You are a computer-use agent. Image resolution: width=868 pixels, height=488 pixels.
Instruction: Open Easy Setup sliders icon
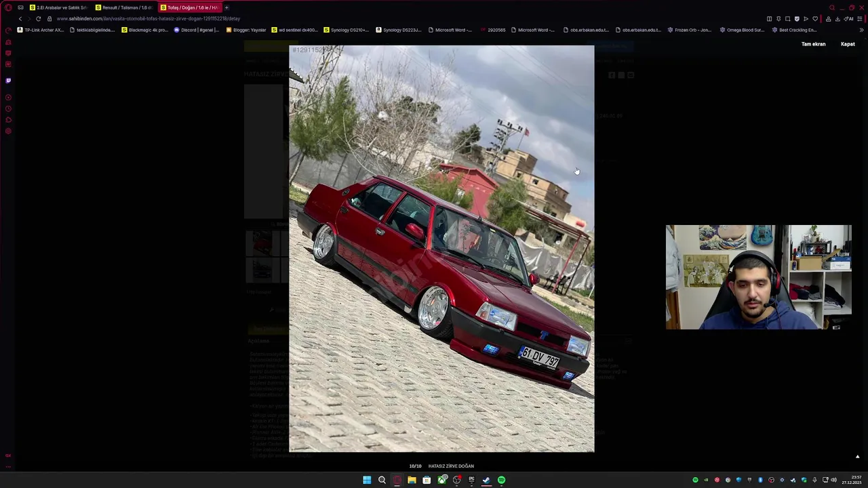pos(859,18)
